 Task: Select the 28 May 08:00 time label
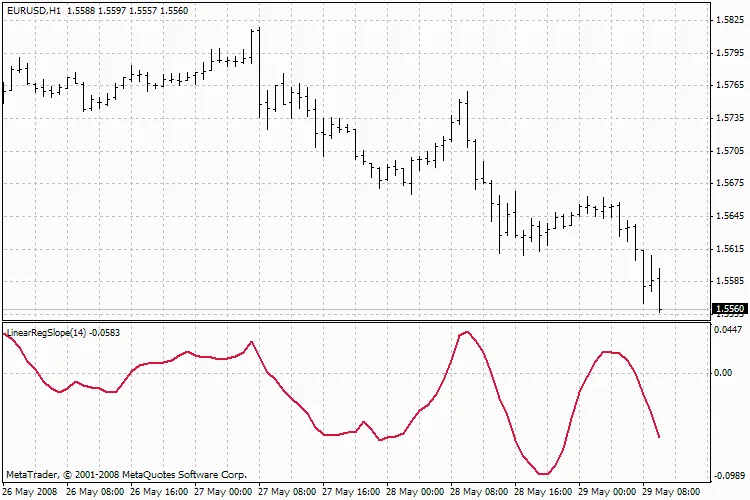480,492
